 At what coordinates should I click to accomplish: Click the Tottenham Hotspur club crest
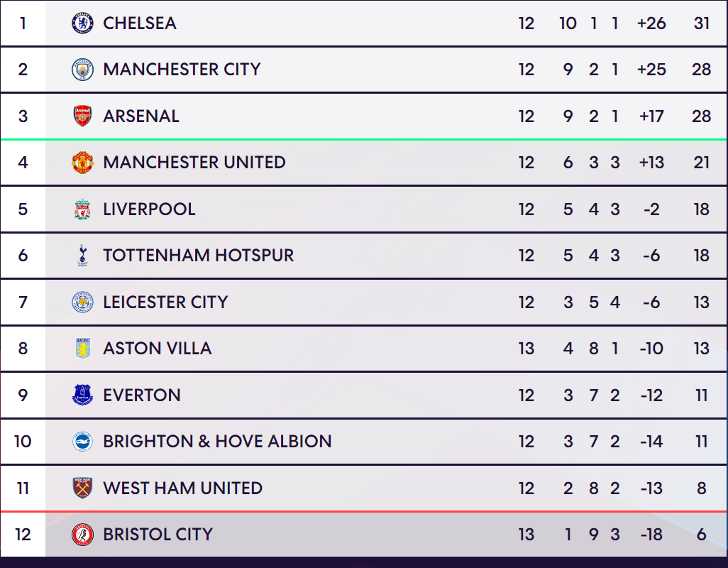click(82, 256)
